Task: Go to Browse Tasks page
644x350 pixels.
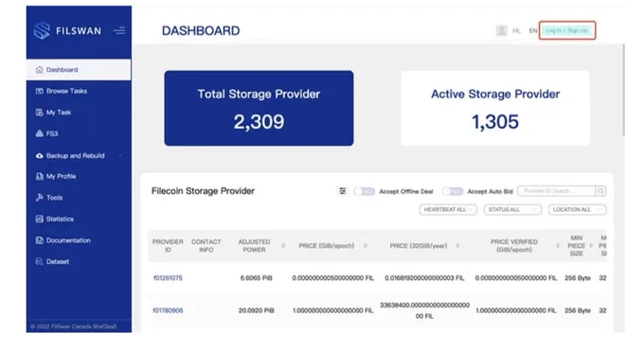Action: point(79,91)
